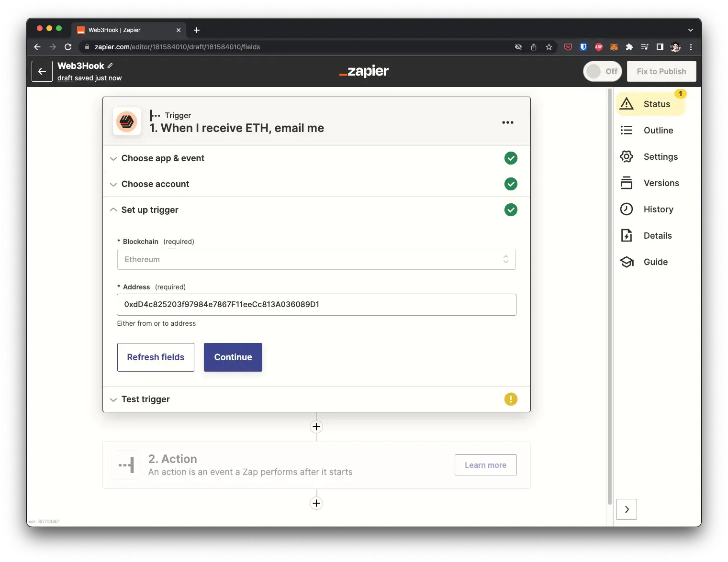Click the trigger title 'When I receive ETH, email me'
Image resolution: width=728 pixels, height=562 pixels.
[x=242, y=128]
